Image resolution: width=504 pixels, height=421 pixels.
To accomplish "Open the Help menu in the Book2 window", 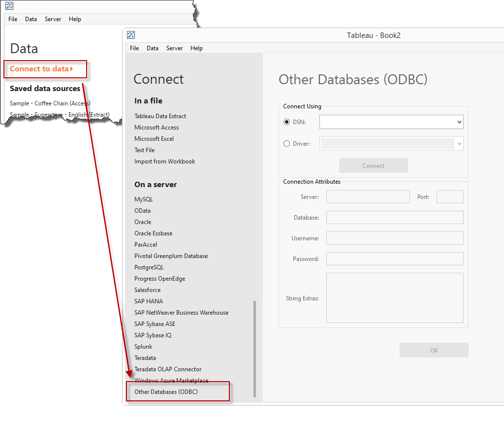I will pos(196,48).
